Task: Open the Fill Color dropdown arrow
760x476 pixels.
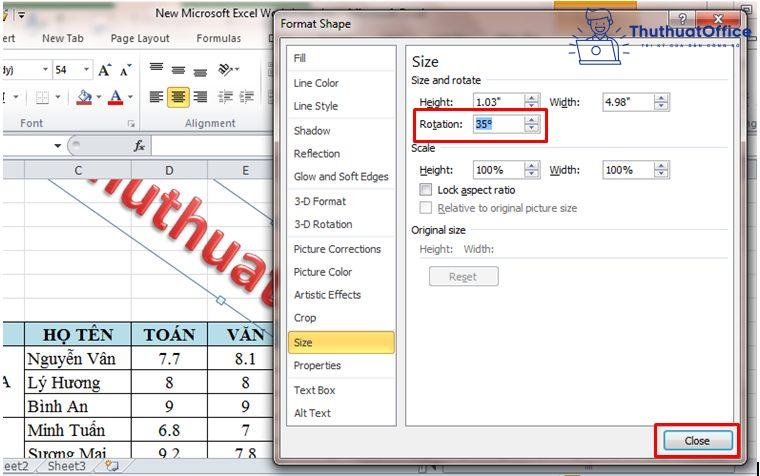Action: (98, 97)
